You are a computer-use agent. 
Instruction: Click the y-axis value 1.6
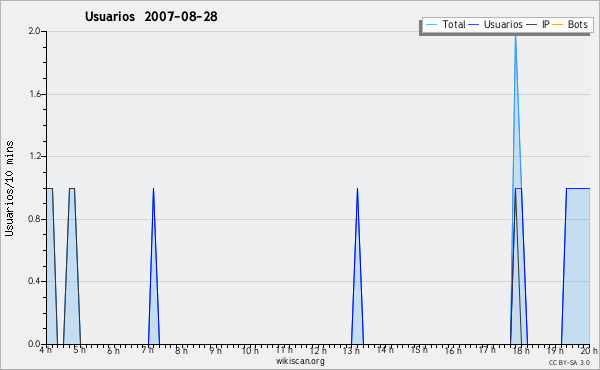pos(34,94)
